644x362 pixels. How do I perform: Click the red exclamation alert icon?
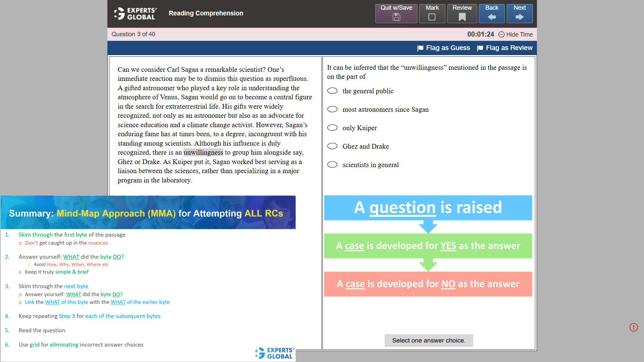coord(634,327)
